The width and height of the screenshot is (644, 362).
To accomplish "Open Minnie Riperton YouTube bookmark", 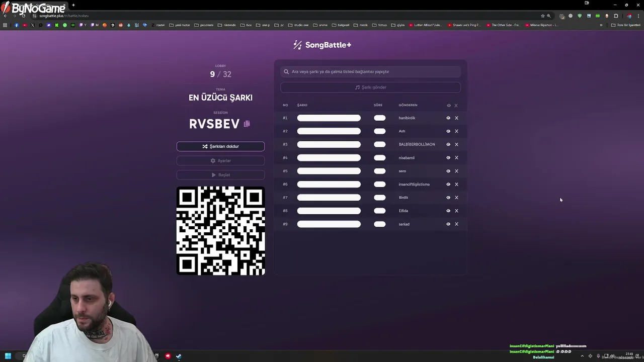I will pyautogui.click(x=542, y=25).
